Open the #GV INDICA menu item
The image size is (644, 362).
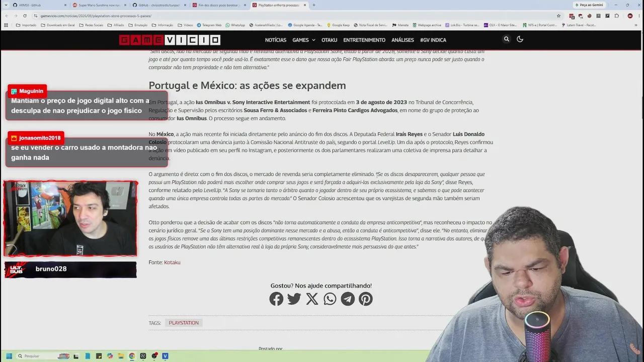click(x=433, y=40)
